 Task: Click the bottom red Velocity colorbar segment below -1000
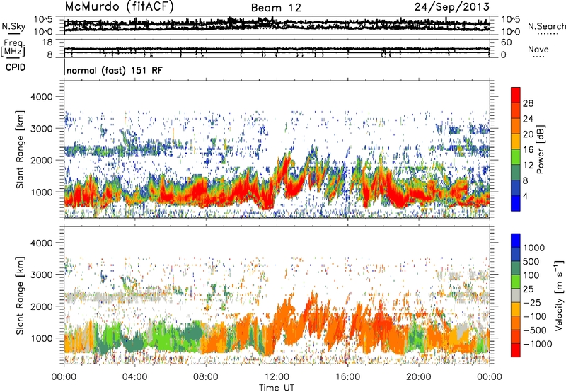click(x=516, y=350)
